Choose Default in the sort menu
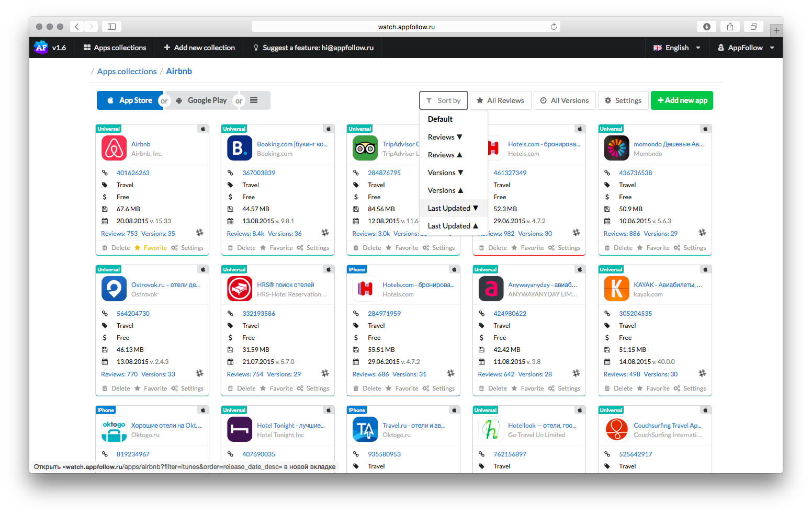The height and width of the screenshot is (515, 812). coord(440,119)
